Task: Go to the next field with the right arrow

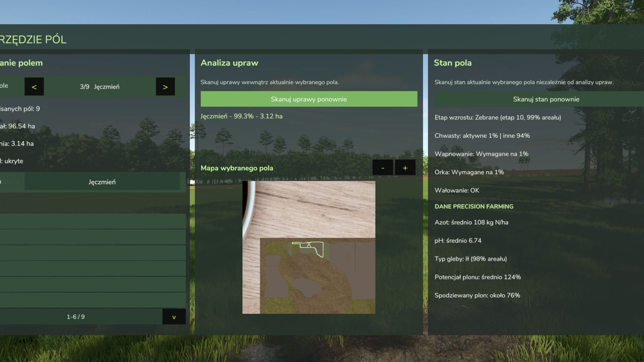Action: pos(165,86)
